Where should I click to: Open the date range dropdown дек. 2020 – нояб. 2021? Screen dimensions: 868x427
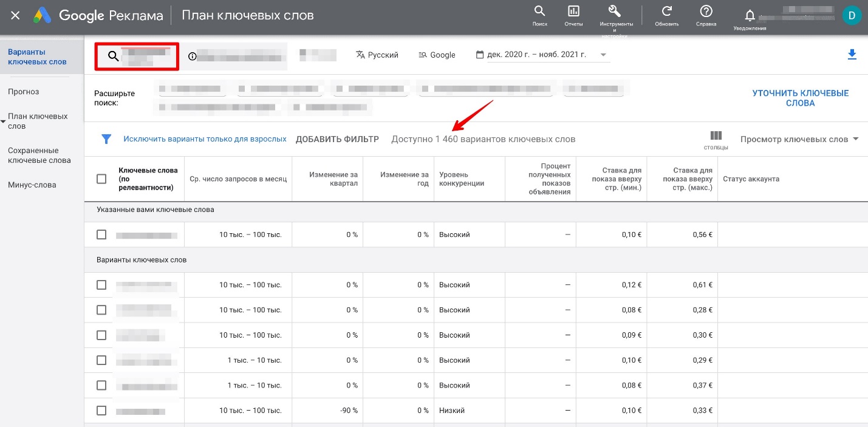click(x=542, y=55)
